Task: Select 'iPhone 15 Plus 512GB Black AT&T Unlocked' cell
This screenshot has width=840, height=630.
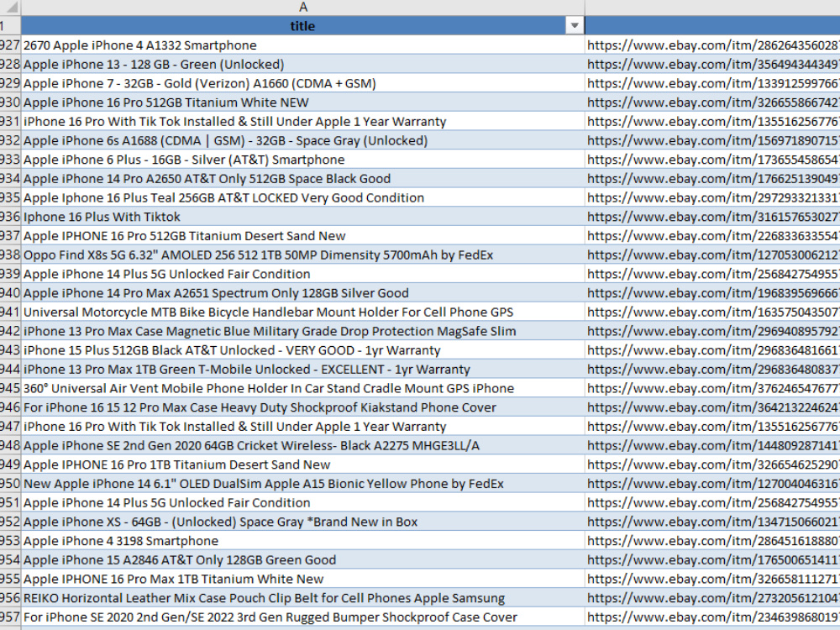Action: [302, 350]
